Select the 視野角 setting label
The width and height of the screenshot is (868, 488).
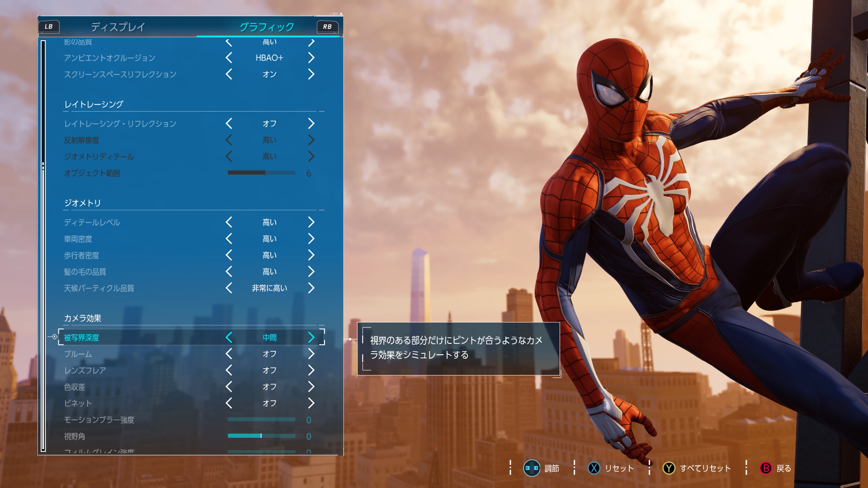coord(75,436)
